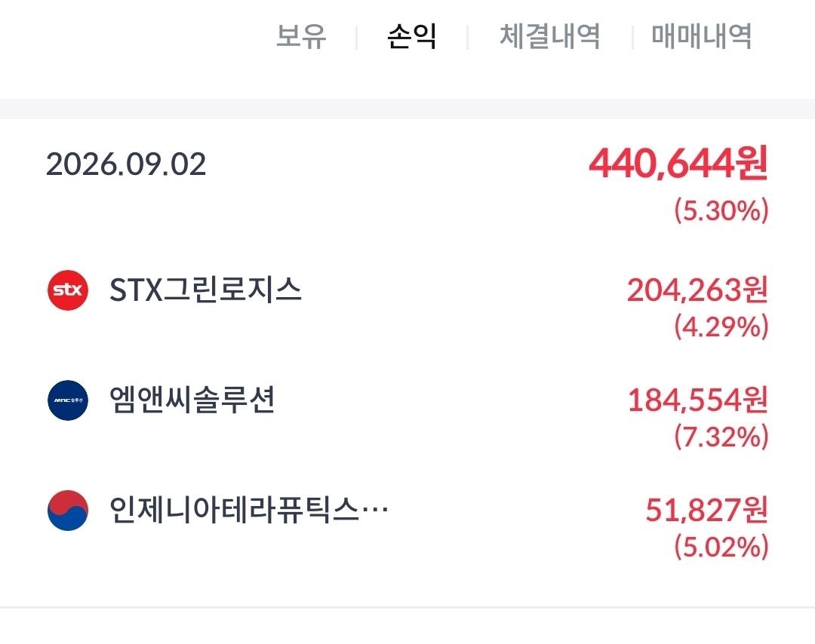The height and width of the screenshot is (644, 815).
Task: Click the total return rate (5.30%)
Action: 721,210
